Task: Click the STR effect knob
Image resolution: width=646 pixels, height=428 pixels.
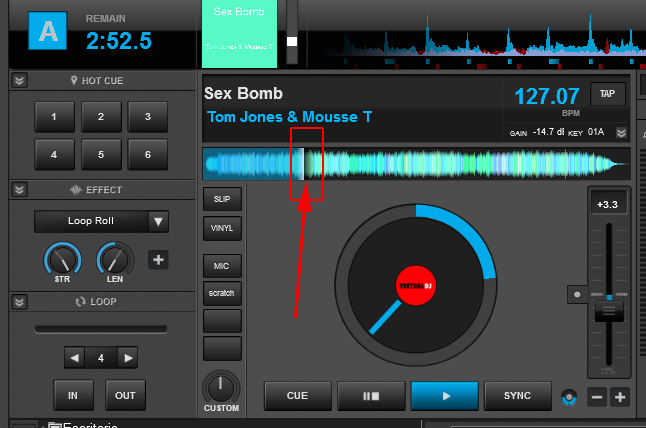Action: pos(63,260)
